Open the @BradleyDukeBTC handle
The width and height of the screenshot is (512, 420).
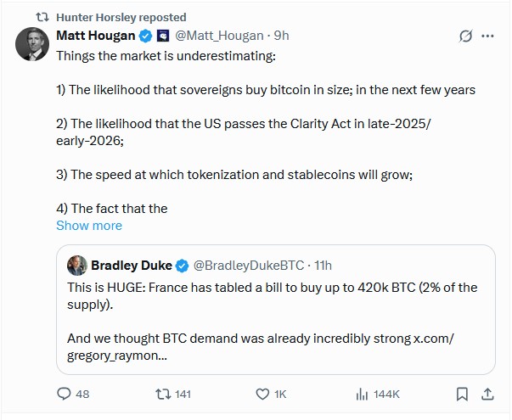pos(245,266)
